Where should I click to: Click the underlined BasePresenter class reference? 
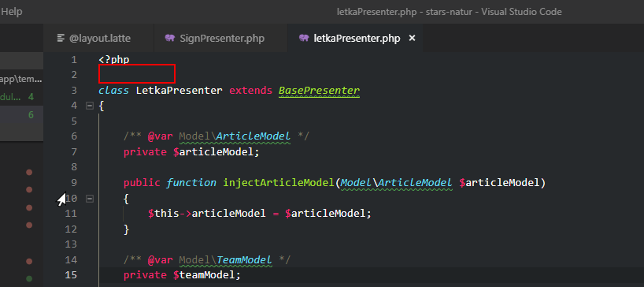pos(319,90)
